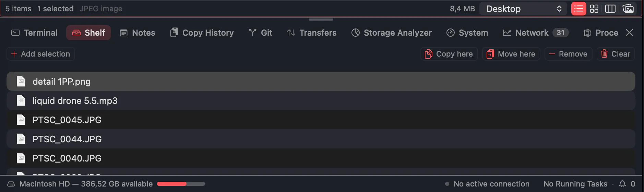Switch to the Notes tab
This screenshot has width=644, height=192.
click(x=138, y=33)
